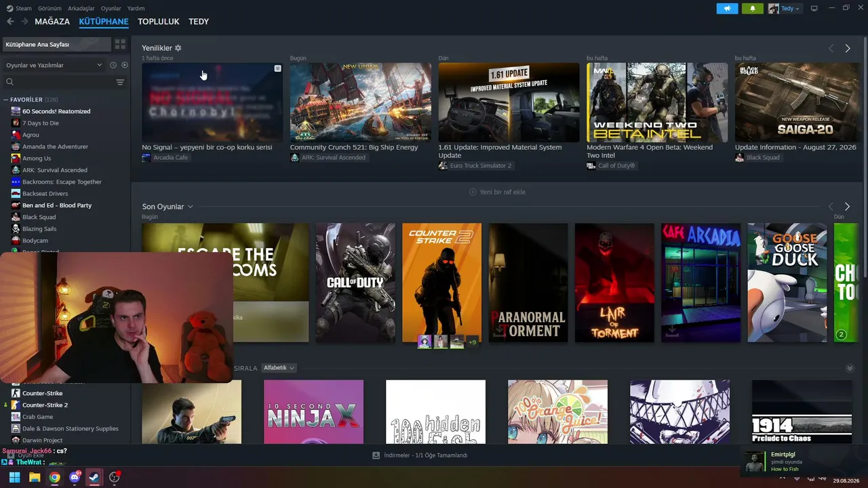Click the library search input field

click(x=64, y=82)
